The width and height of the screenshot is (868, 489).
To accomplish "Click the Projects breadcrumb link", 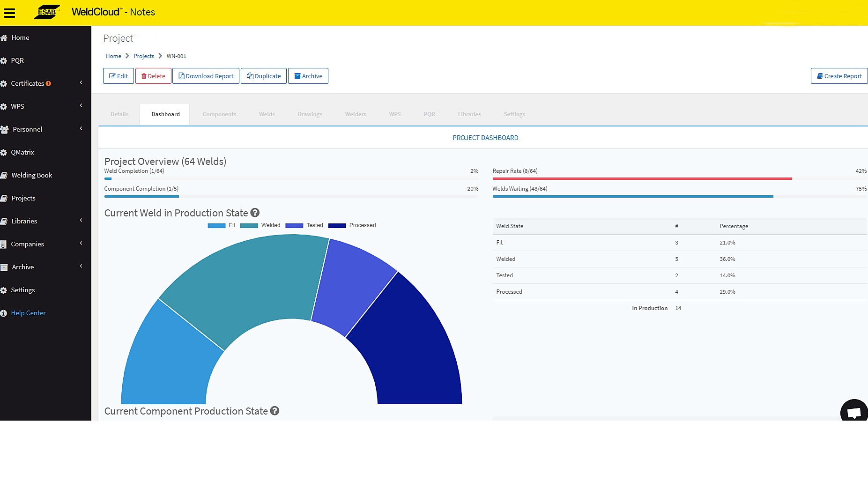I will point(144,56).
